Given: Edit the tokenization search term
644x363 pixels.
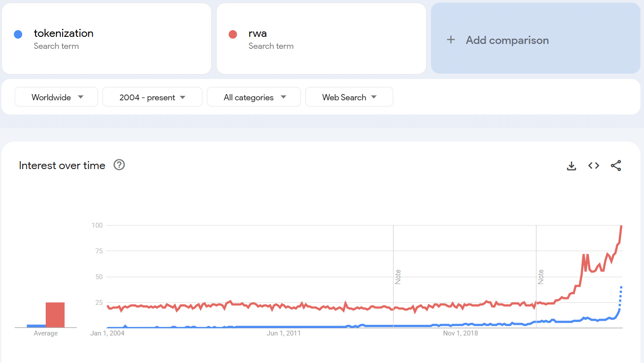Looking at the screenshot, I should pyautogui.click(x=63, y=34).
